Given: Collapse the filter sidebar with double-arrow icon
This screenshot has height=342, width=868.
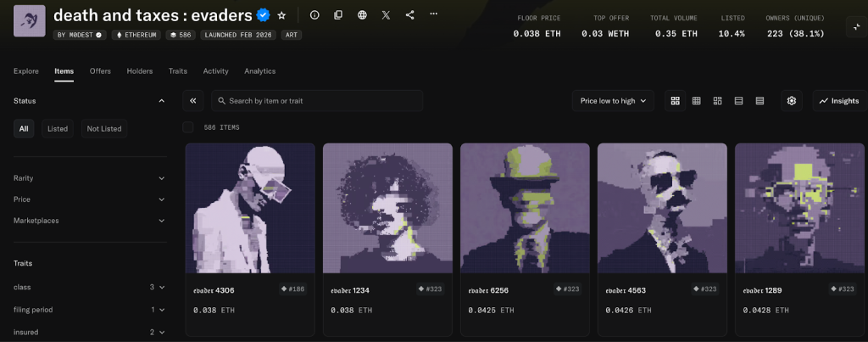Looking at the screenshot, I should tap(193, 101).
